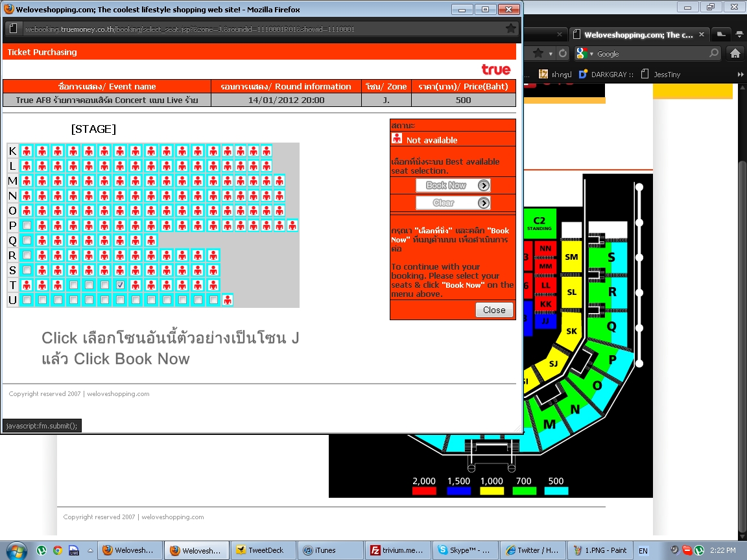Click the Clear button in status panel
747x560 pixels.
pyautogui.click(x=453, y=203)
